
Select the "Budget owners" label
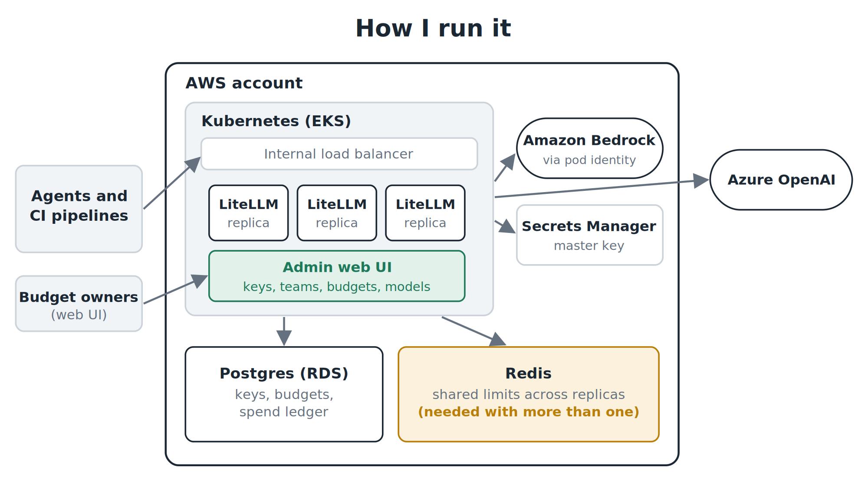click(79, 297)
